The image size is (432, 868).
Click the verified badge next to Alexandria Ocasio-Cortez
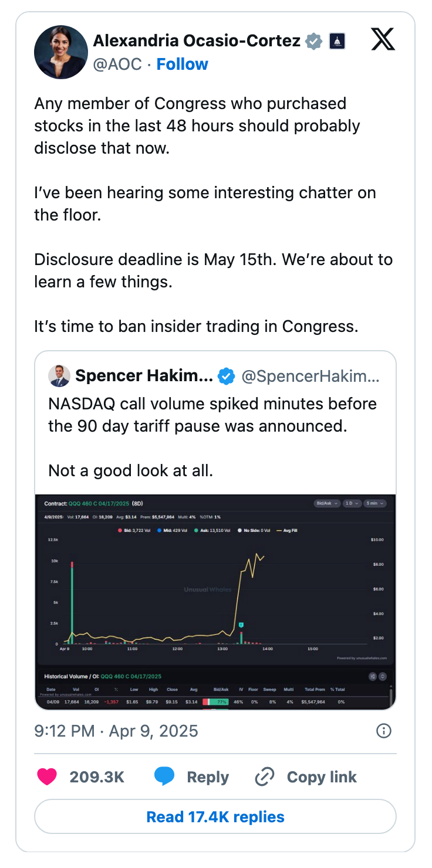[313, 40]
